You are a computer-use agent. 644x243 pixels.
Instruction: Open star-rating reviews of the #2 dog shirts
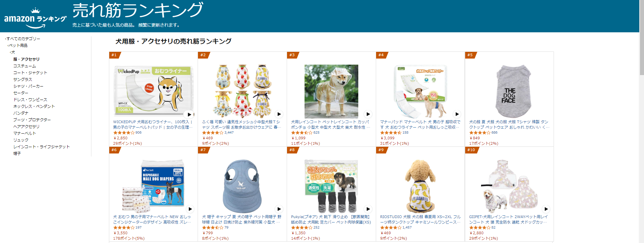pyautogui.click(x=213, y=133)
